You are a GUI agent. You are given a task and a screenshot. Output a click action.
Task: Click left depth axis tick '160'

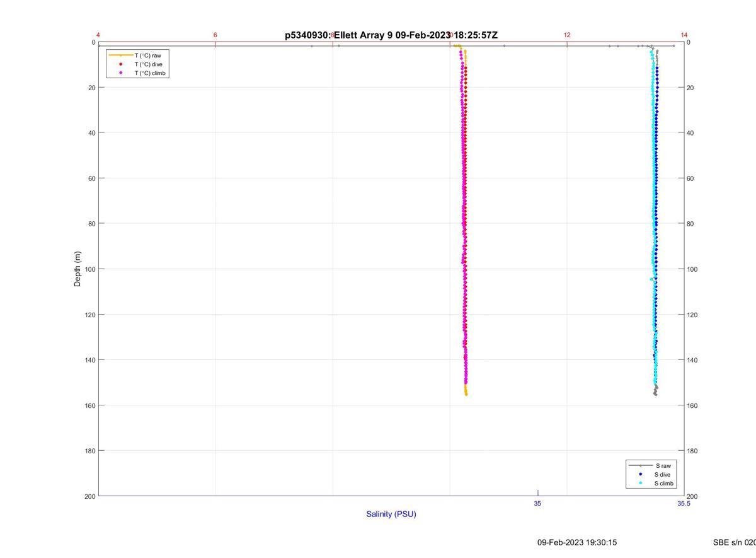pos(89,405)
